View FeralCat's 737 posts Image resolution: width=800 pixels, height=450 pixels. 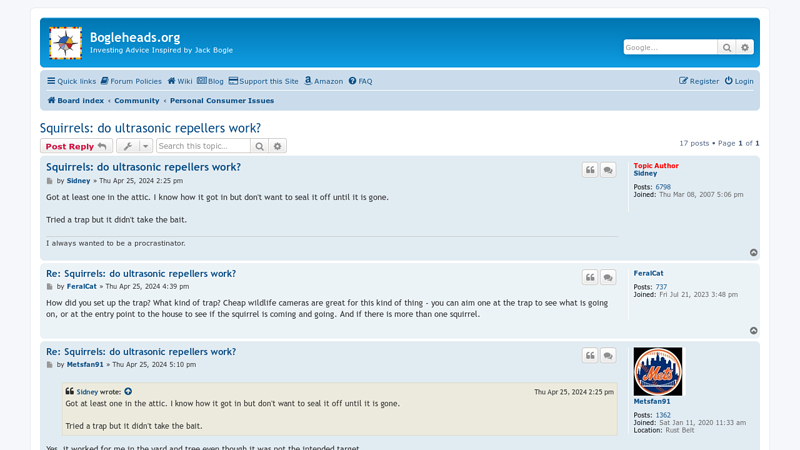point(661,287)
